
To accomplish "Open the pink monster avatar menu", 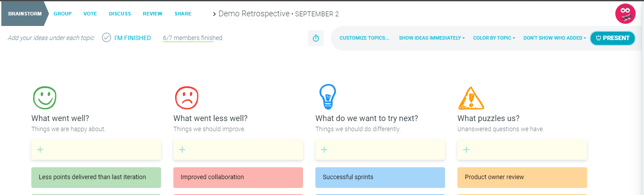I will tap(625, 14).
